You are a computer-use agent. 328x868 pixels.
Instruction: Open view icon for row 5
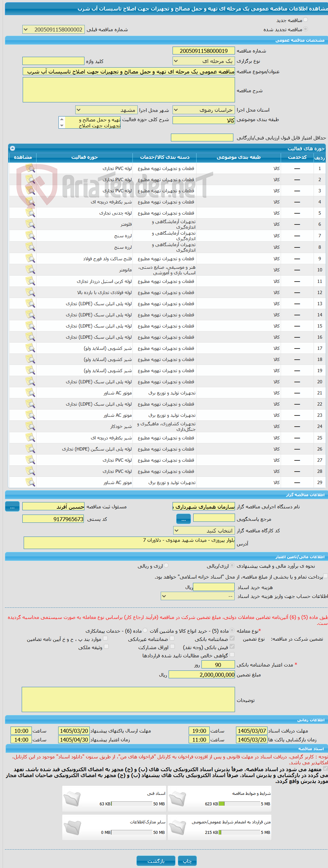click(30, 213)
